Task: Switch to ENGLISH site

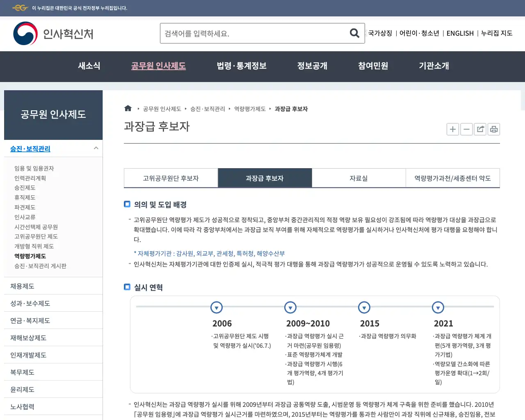Action: coord(460,33)
